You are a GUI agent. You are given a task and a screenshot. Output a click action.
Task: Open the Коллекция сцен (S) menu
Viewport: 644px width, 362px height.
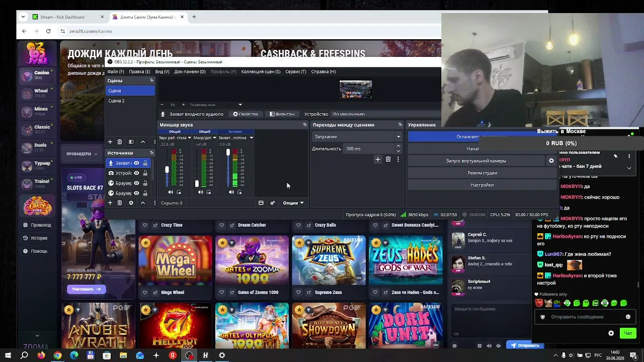(x=261, y=71)
